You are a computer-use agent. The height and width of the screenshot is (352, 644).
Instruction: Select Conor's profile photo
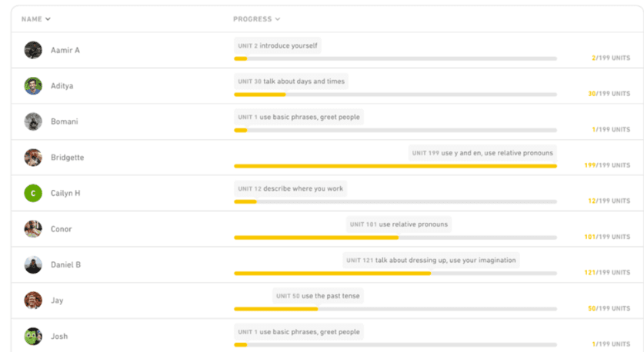point(33,229)
